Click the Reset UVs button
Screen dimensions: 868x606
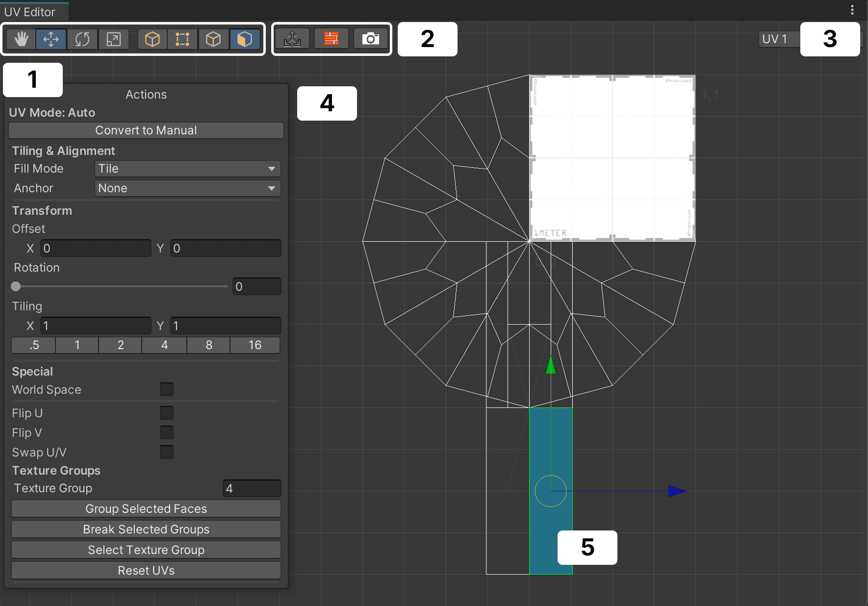coord(146,571)
